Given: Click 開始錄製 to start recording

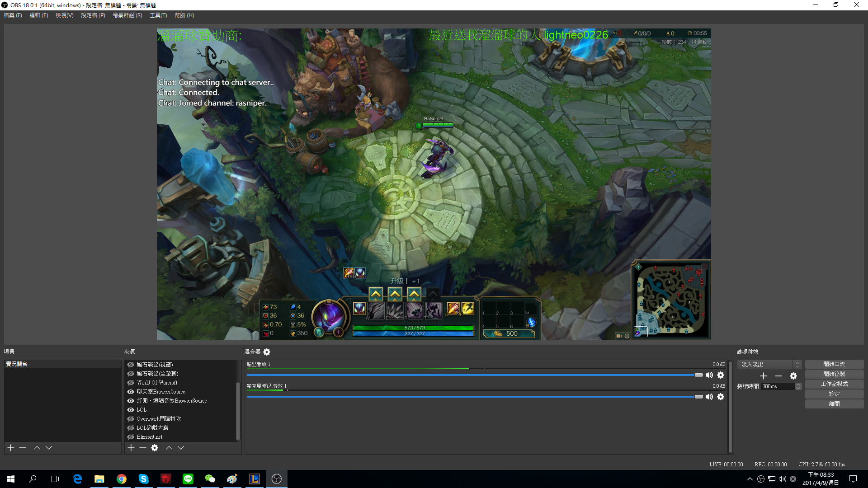Looking at the screenshot, I should tap(834, 374).
